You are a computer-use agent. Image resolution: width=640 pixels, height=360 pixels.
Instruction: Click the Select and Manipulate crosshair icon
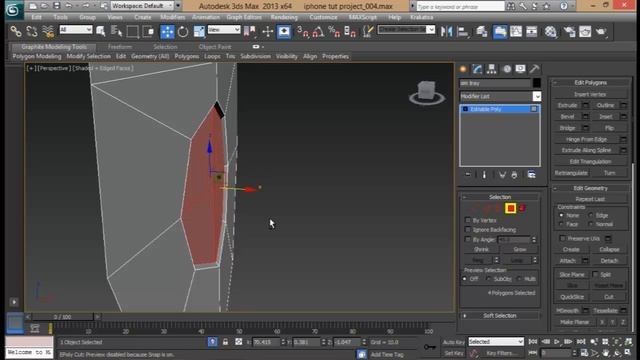pos(267,31)
